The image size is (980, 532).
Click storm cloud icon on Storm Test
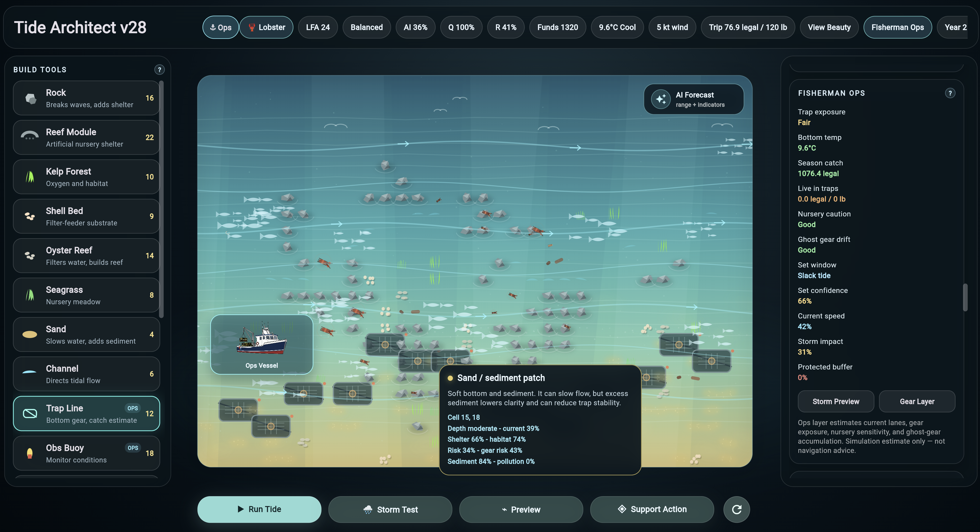368,510
